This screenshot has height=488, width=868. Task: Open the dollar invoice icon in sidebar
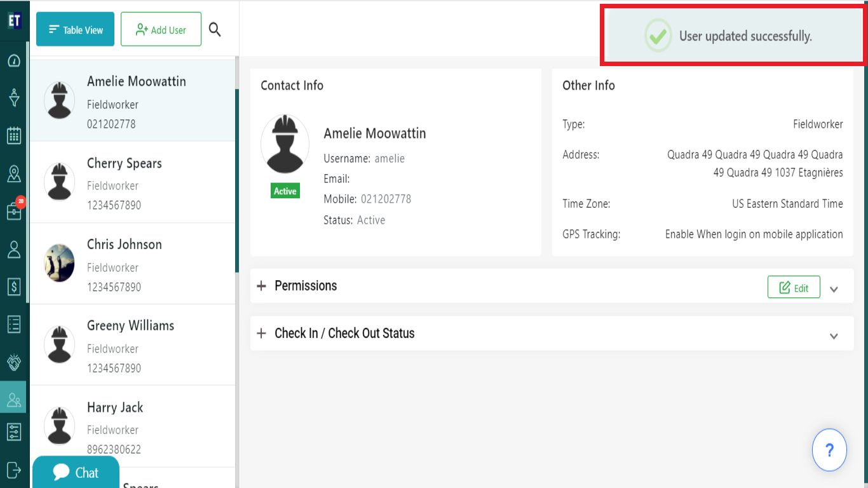(x=14, y=287)
